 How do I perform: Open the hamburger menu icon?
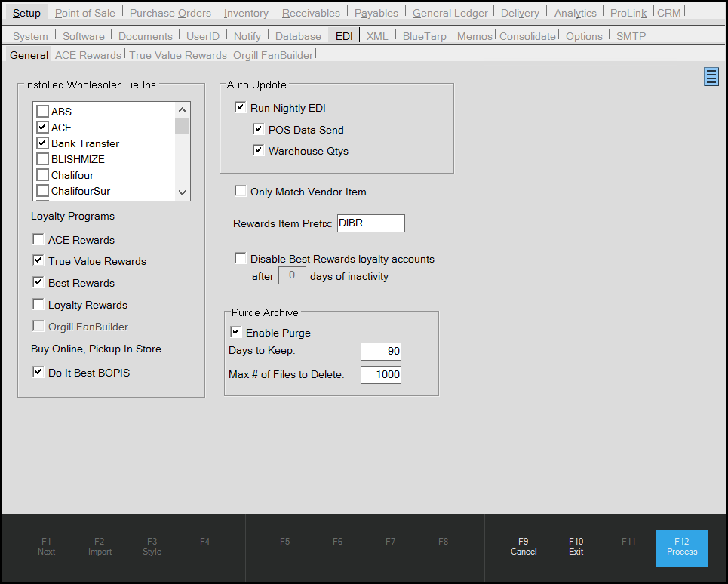click(711, 76)
